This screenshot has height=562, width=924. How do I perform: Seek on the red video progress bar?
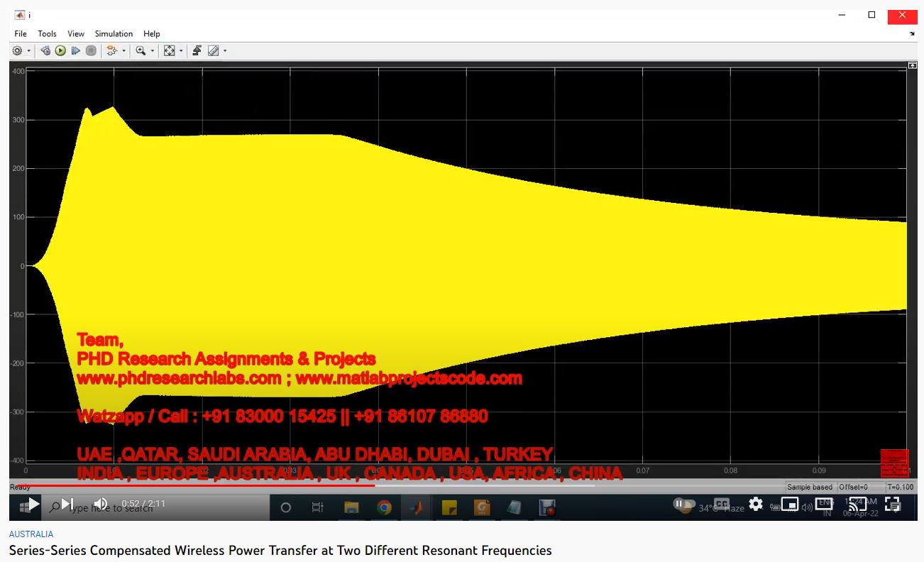(284, 485)
